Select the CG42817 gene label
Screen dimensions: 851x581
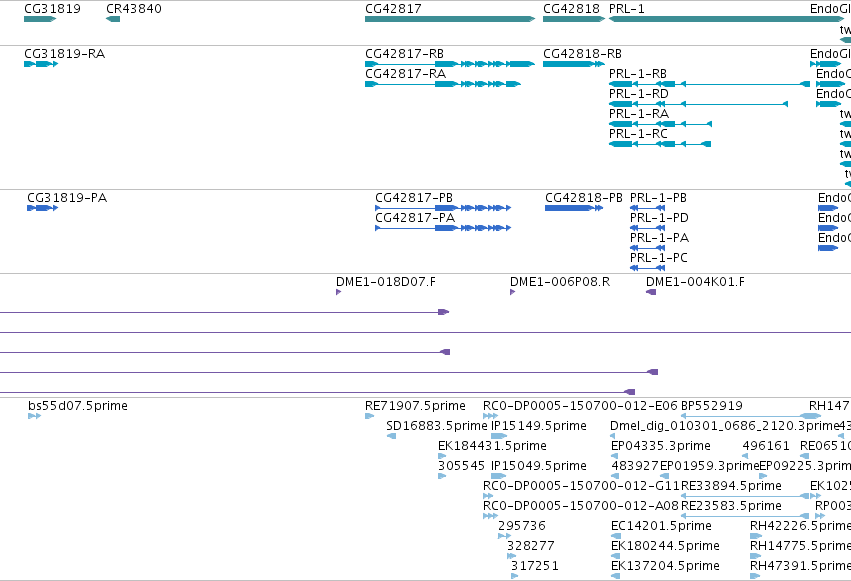(x=393, y=9)
